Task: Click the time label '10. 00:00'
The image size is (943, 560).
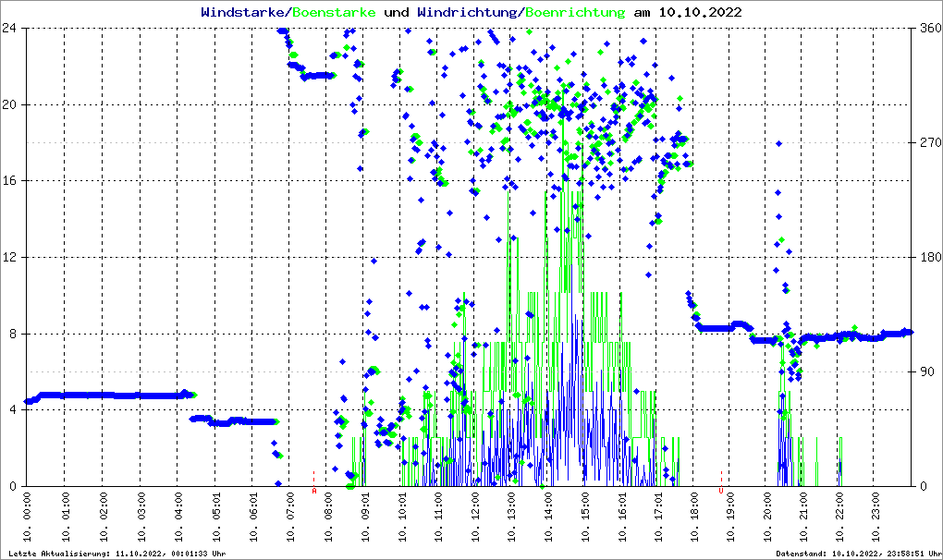Action: [x=27, y=517]
